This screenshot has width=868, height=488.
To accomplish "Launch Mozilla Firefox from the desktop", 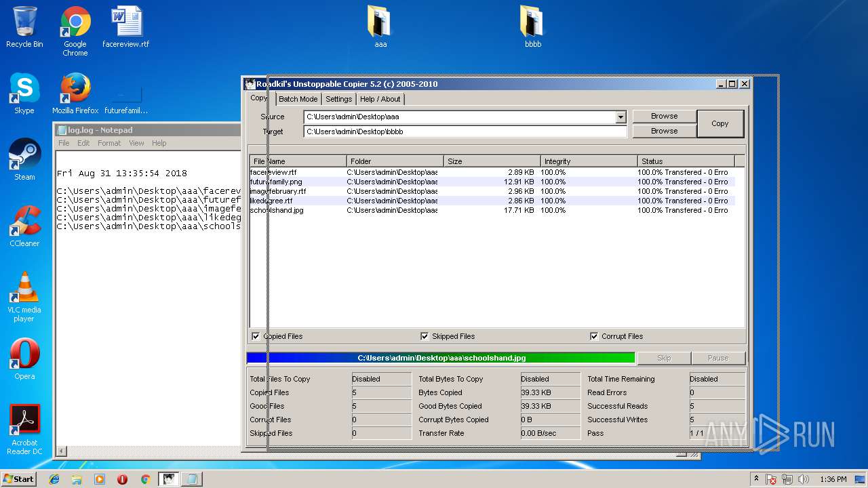I will coord(75,94).
